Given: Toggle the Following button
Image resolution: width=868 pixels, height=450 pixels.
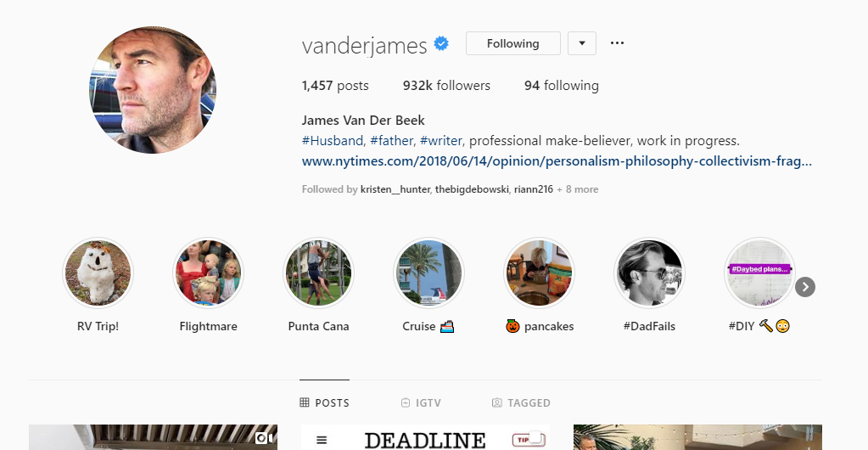Looking at the screenshot, I should coord(513,43).
